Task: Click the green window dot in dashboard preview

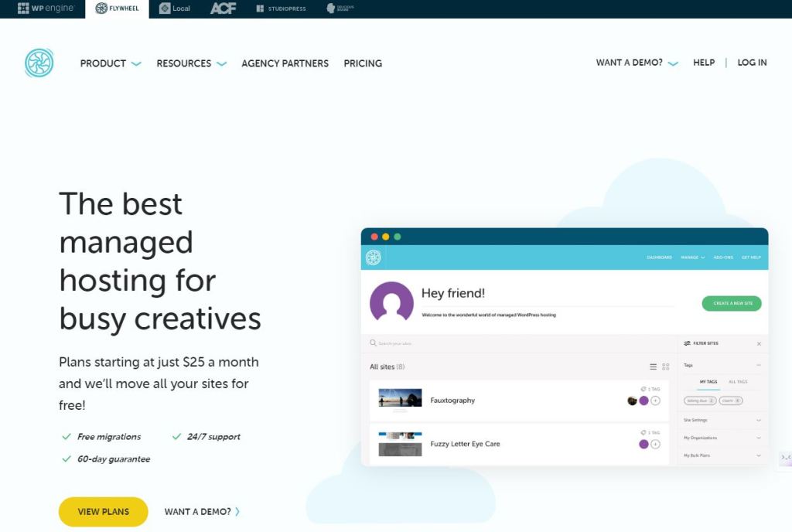Action: click(x=398, y=237)
